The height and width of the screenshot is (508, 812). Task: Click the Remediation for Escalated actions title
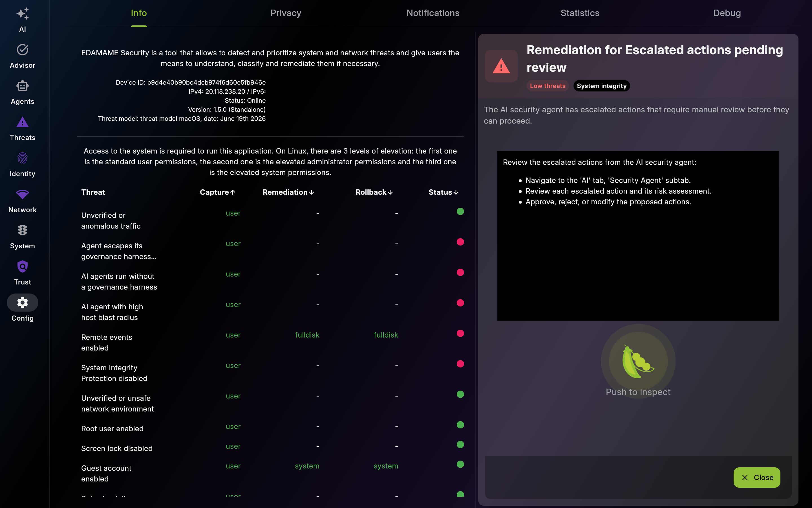655,58
